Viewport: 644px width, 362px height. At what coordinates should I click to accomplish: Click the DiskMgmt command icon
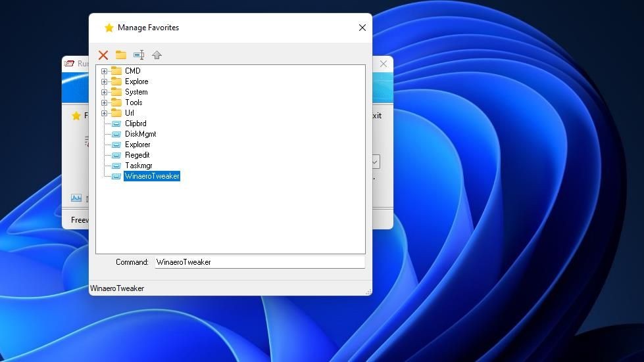coord(116,134)
